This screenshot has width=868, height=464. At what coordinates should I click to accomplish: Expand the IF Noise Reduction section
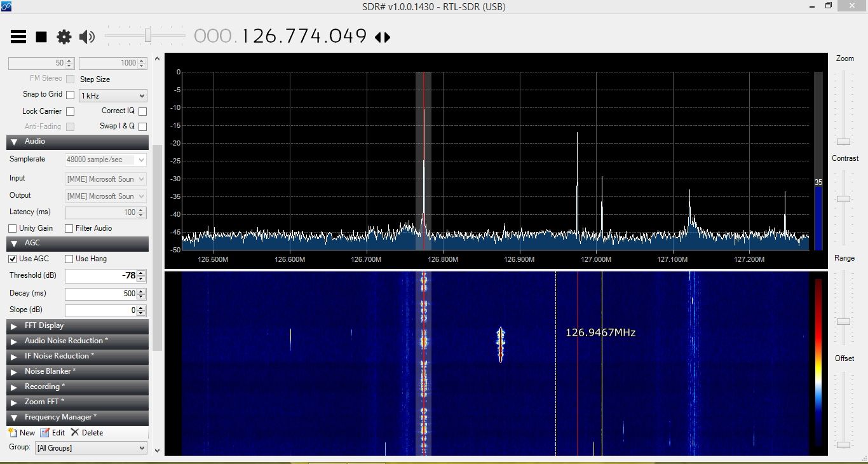click(78, 356)
